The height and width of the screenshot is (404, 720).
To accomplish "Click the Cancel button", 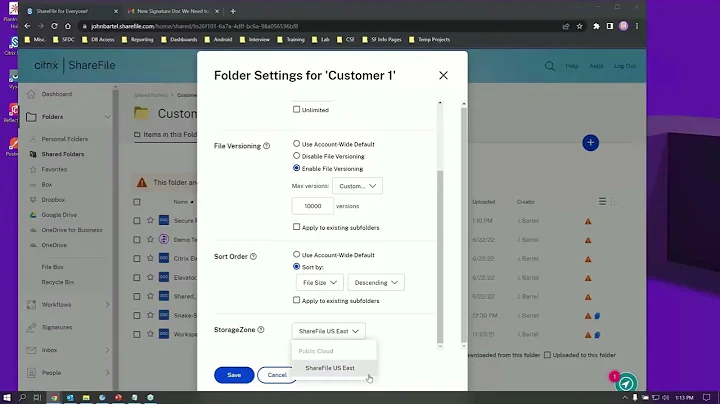I will click(x=276, y=375).
